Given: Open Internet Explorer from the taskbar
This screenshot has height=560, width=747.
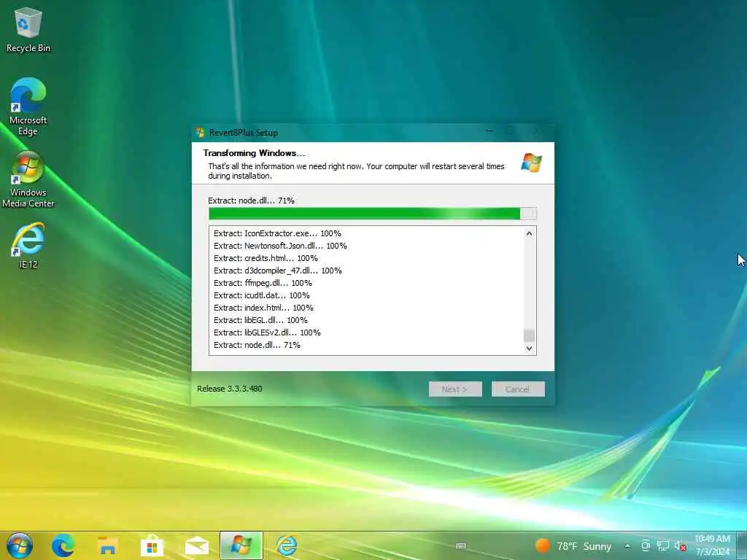Looking at the screenshot, I should (x=287, y=545).
